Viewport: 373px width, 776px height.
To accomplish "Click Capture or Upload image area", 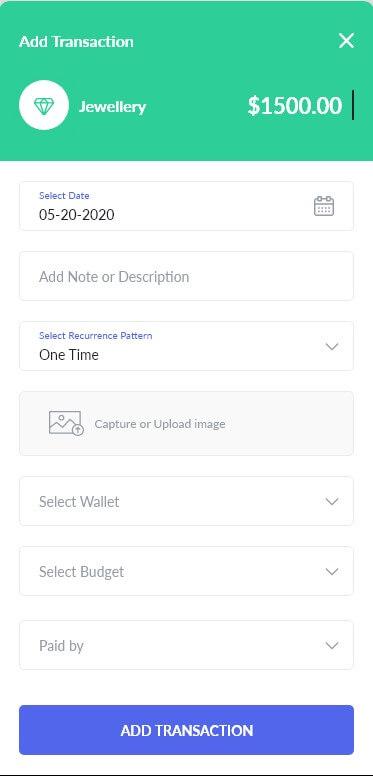I will 186,424.
